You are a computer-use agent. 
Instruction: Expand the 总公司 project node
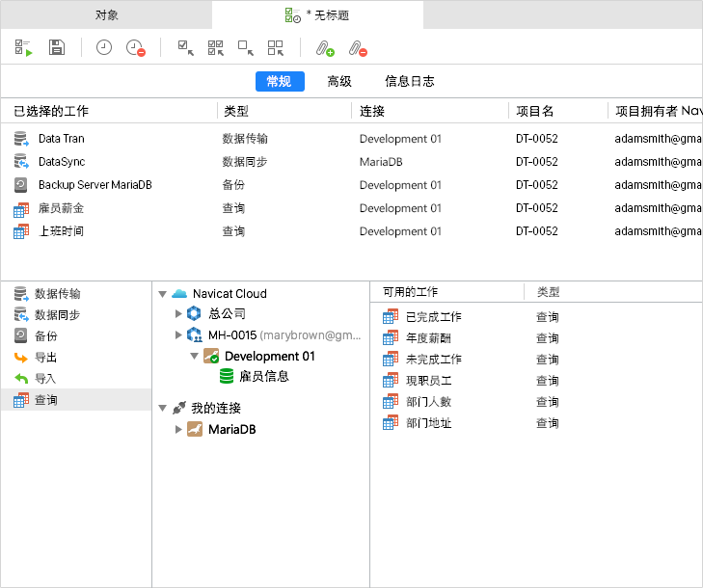[178, 313]
